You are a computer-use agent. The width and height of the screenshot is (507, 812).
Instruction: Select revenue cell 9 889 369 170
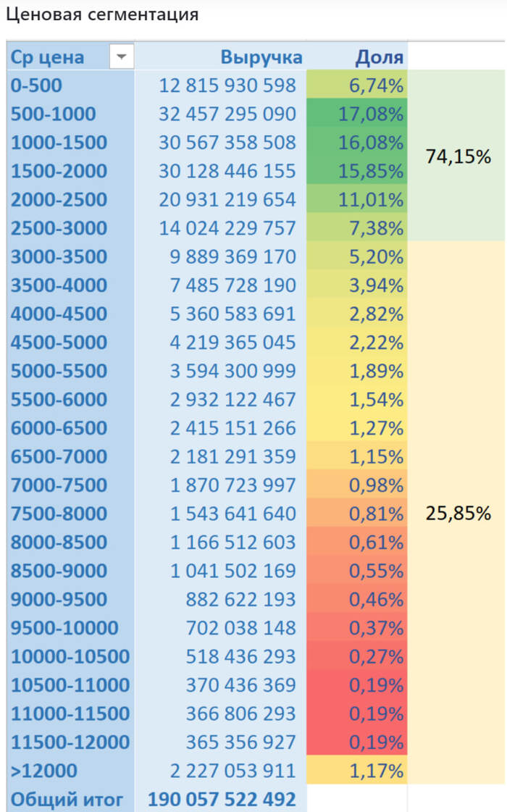(232, 256)
